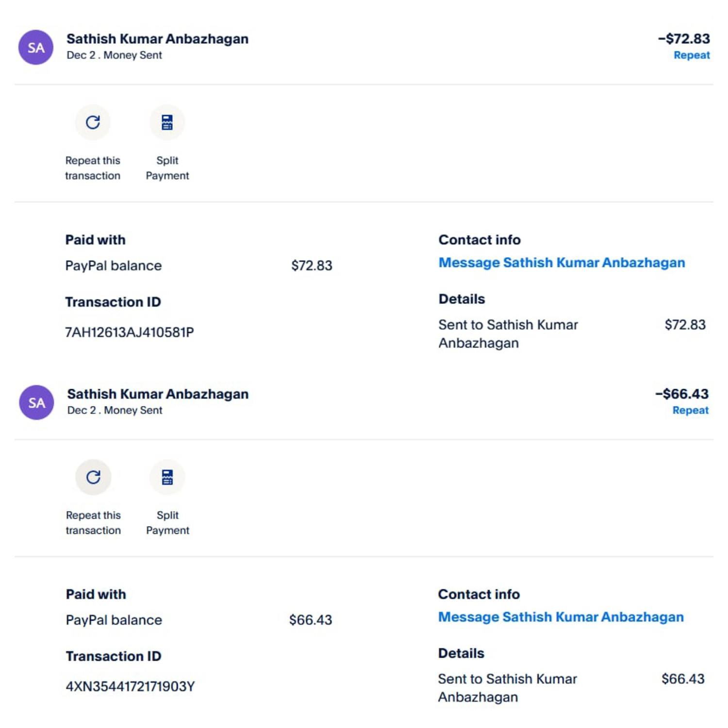This screenshot has height=728, width=728.
Task: Open Split Payment icon for the $66.43 payment
Action: (167, 477)
